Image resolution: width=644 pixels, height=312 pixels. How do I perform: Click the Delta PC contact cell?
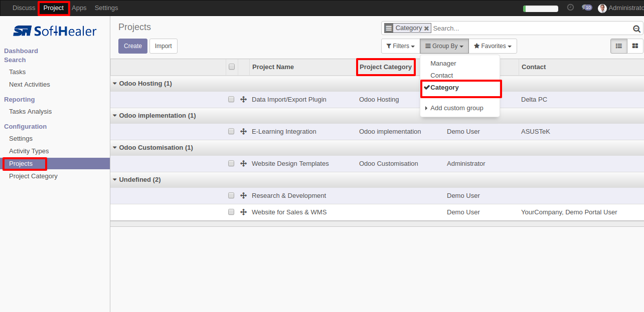(x=534, y=100)
